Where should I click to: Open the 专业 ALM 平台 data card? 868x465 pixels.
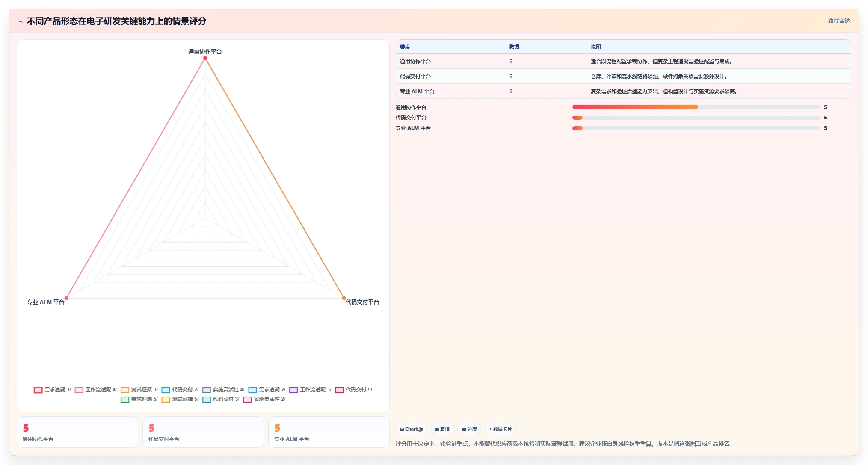[329, 432]
